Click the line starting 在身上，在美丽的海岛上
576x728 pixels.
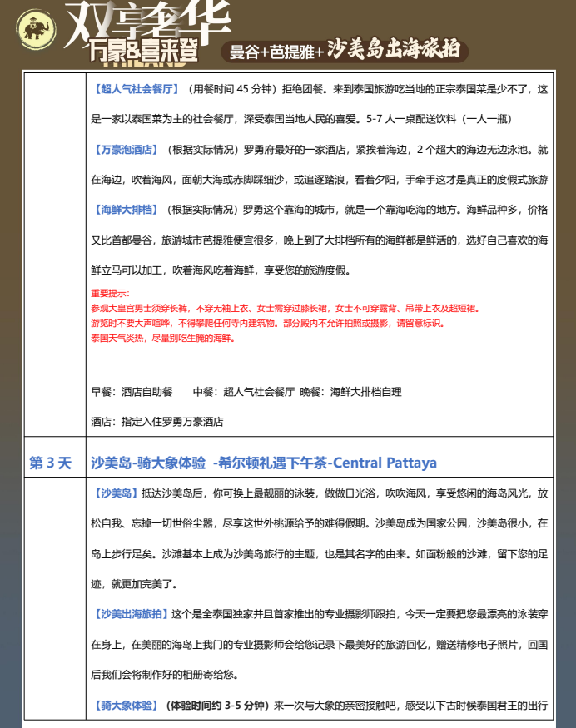click(319, 645)
